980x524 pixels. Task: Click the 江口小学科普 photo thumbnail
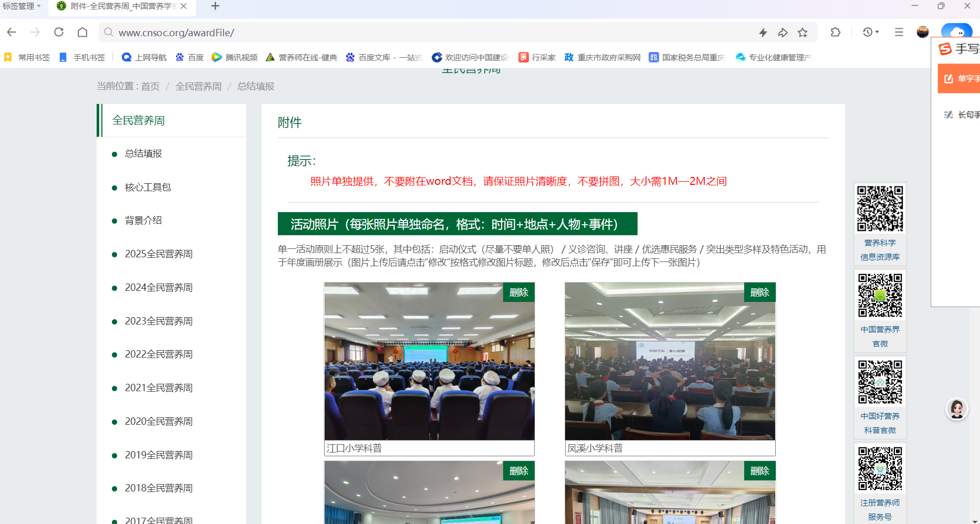point(429,361)
